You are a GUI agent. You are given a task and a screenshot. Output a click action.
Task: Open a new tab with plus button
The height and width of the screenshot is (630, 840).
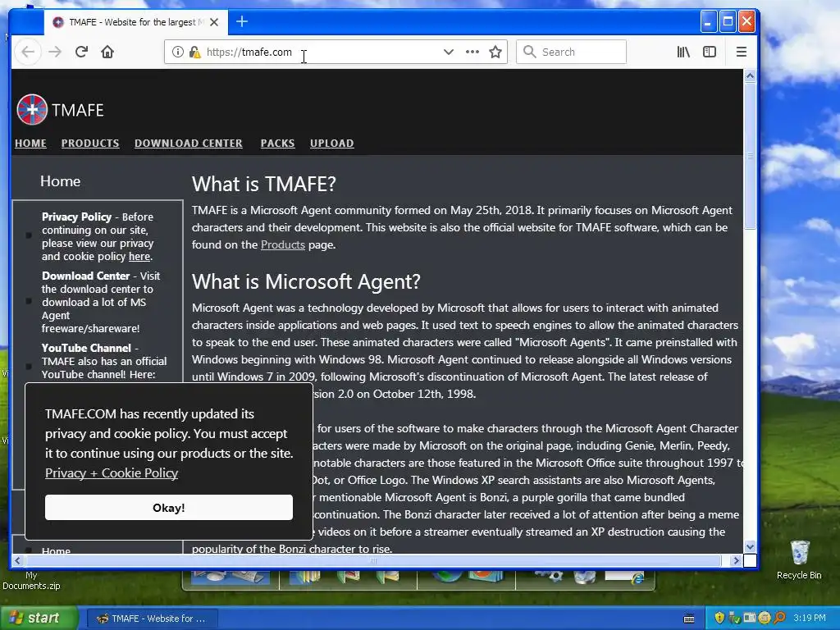coord(242,22)
